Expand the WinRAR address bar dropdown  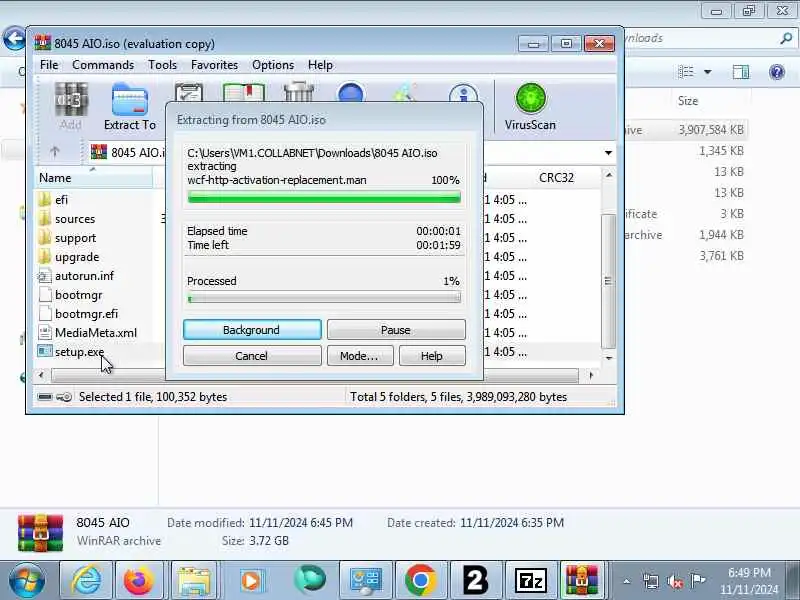click(608, 153)
